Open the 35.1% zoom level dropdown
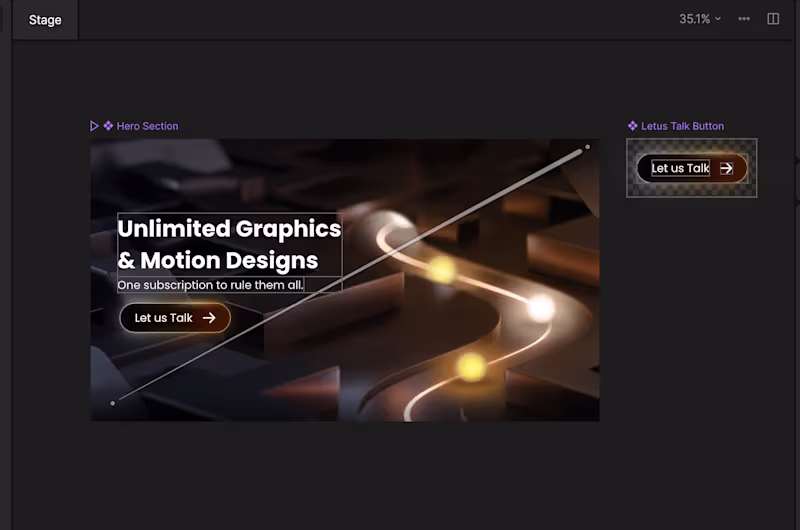800x530 pixels. (699, 19)
